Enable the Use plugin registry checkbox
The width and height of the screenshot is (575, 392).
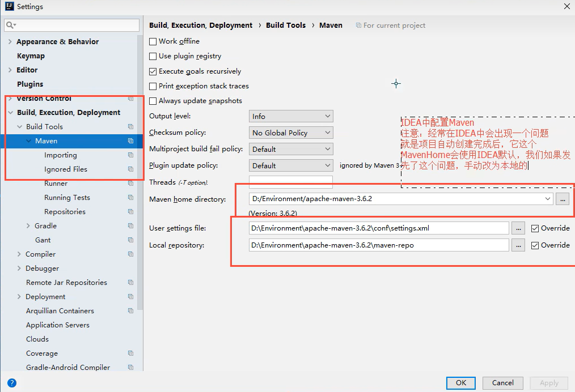(x=153, y=56)
